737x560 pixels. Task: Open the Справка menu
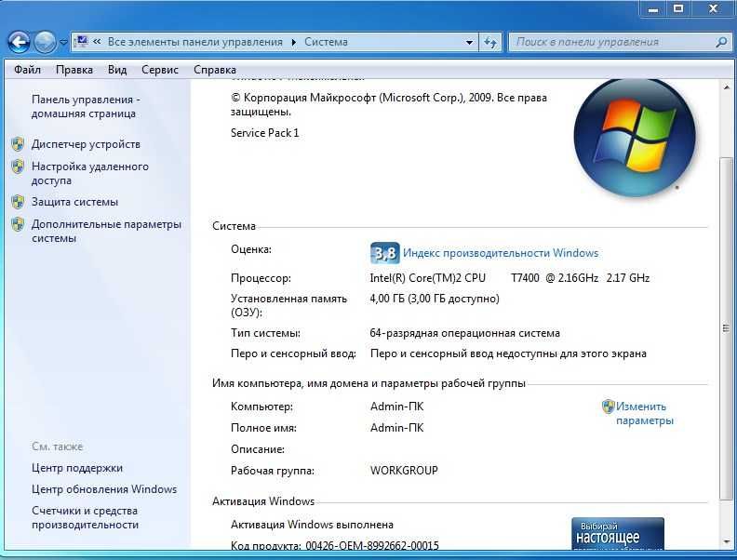(x=215, y=70)
